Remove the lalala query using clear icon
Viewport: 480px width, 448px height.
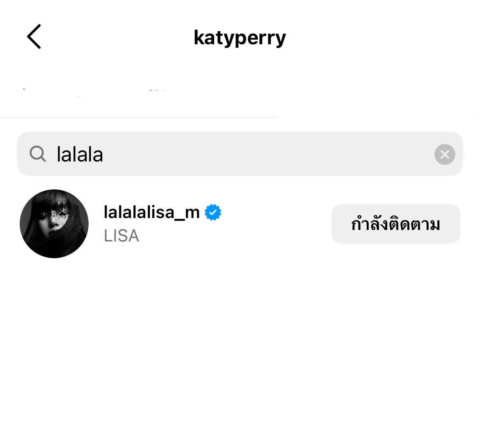point(444,154)
